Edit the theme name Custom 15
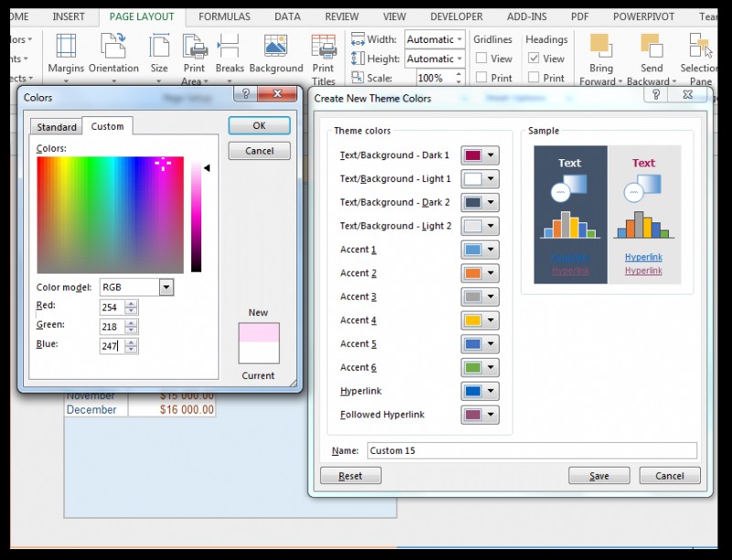The height and width of the screenshot is (560, 732). pyautogui.click(x=457, y=450)
